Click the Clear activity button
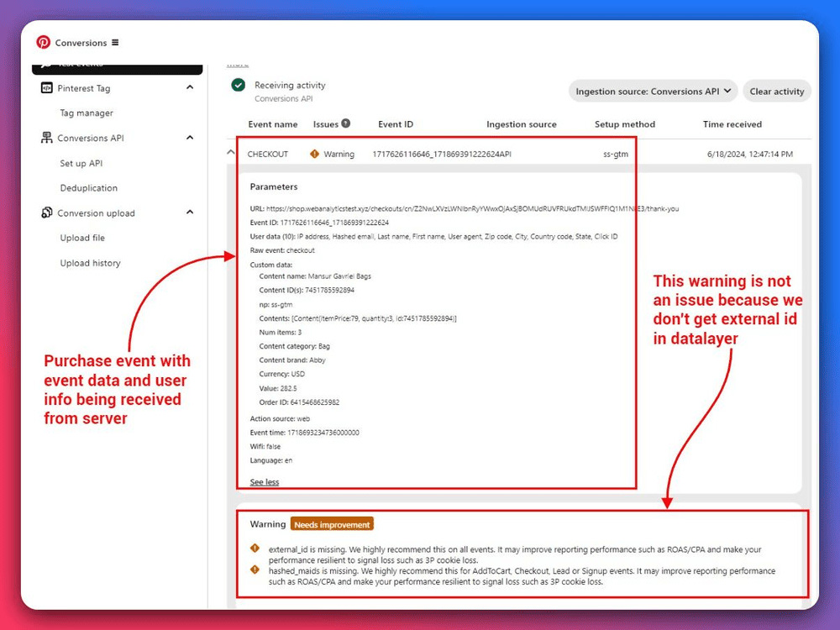Viewport: 840px width, 630px height. [x=777, y=91]
